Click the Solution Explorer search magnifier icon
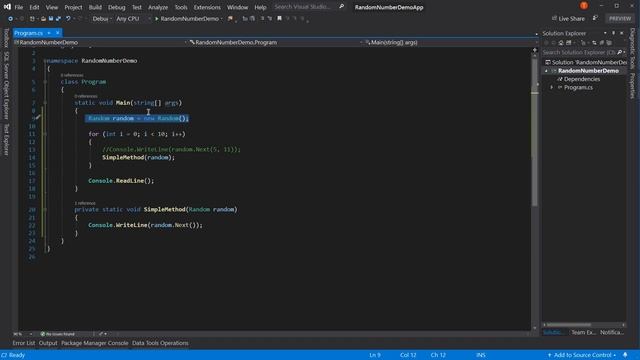The width and height of the screenshot is (640, 360). (620, 52)
